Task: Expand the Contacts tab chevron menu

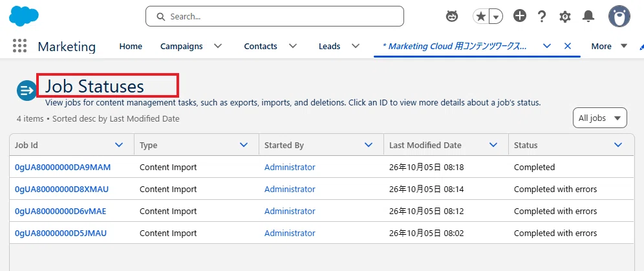Action: (x=293, y=46)
